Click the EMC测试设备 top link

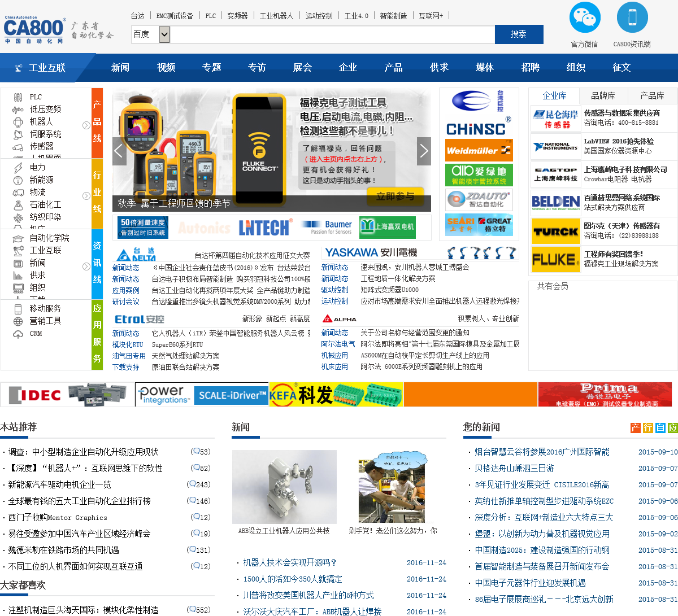coord(175,16)
